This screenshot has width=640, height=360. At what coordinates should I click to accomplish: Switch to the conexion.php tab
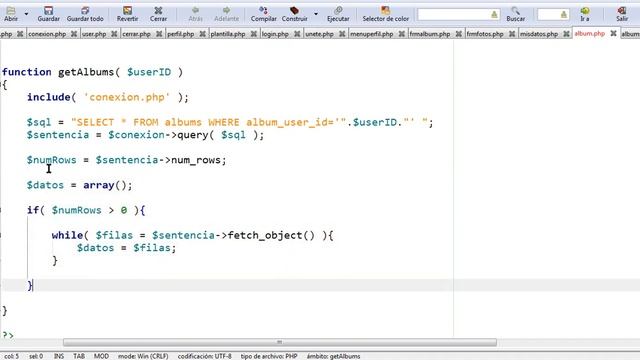click(47, 34)
